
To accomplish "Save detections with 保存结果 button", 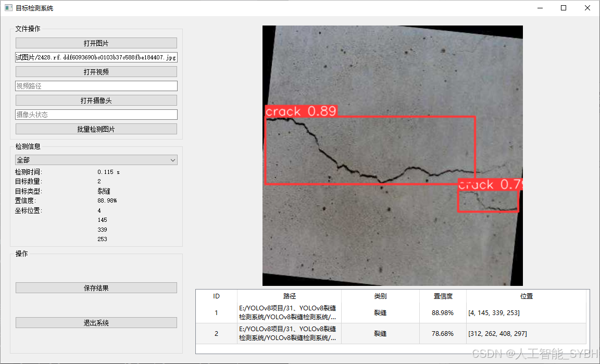I will pos(96,288).
